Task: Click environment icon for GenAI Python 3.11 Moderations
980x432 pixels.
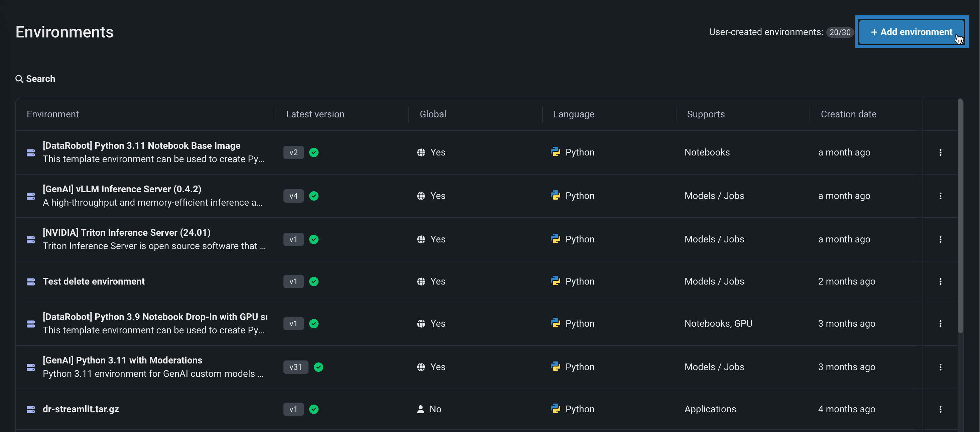Action: click(x=31, y=367)
